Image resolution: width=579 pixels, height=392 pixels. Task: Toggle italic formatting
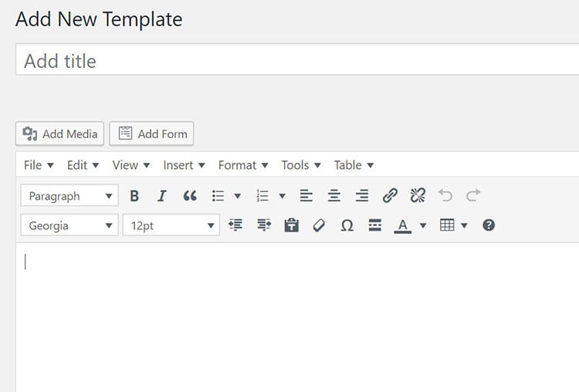pos(162,196)
